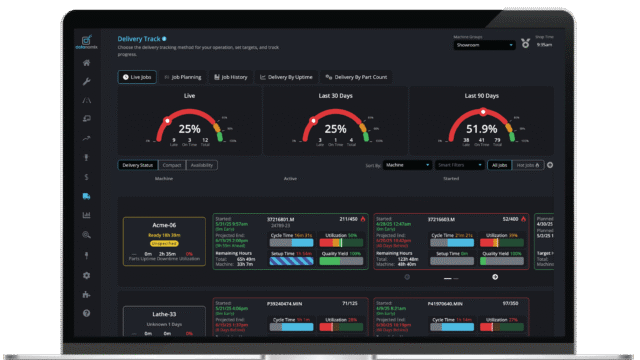This screenshot has width=640, height=360.
Task: Switch to the Delivery By Part Count tab
Action: (x=356, y=77)
